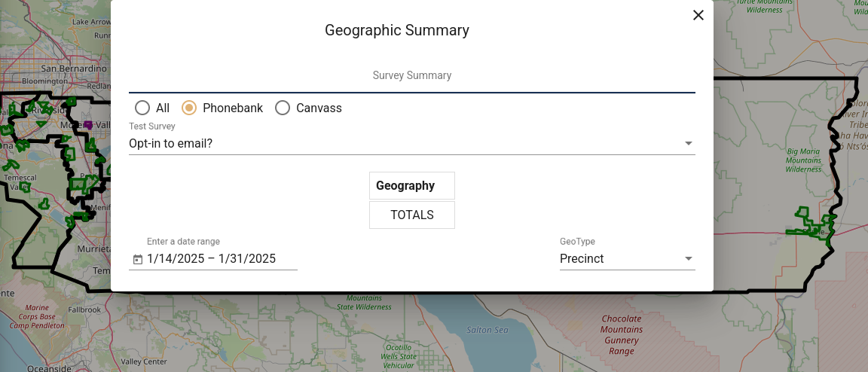Click the GeoType label
This screenshot has width=868, height=372.
pyautogui.click(x=577, y=242)
